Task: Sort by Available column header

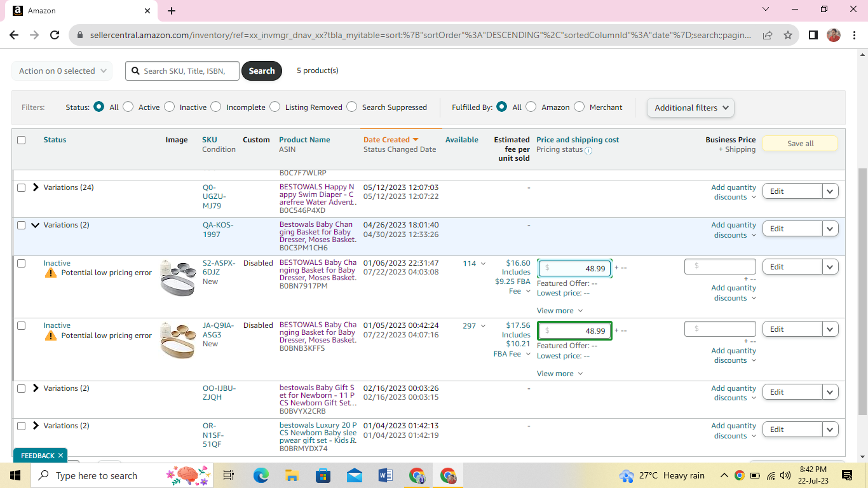Action: [462, 140]
